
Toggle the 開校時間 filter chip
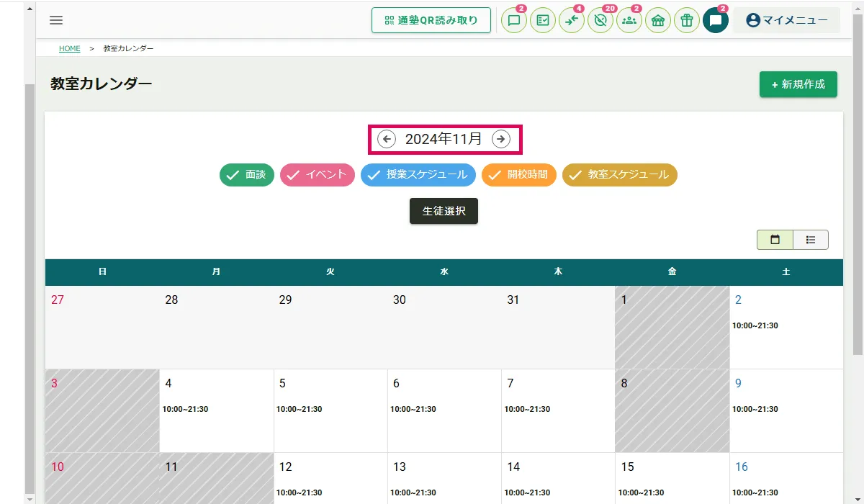tap(519, 175)
